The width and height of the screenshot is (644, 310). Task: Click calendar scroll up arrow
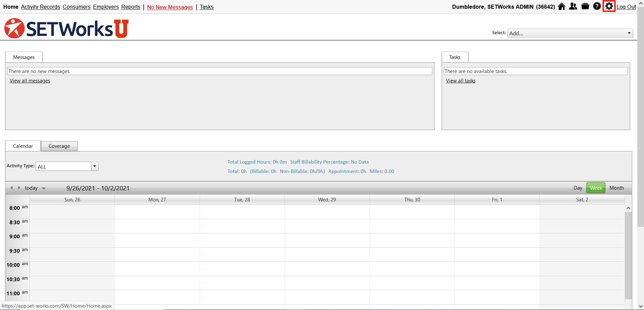click(x=628, y=208)
